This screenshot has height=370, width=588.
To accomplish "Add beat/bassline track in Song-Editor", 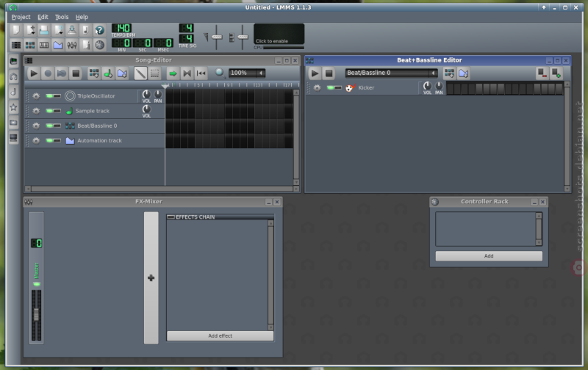I will pos(94,73).
